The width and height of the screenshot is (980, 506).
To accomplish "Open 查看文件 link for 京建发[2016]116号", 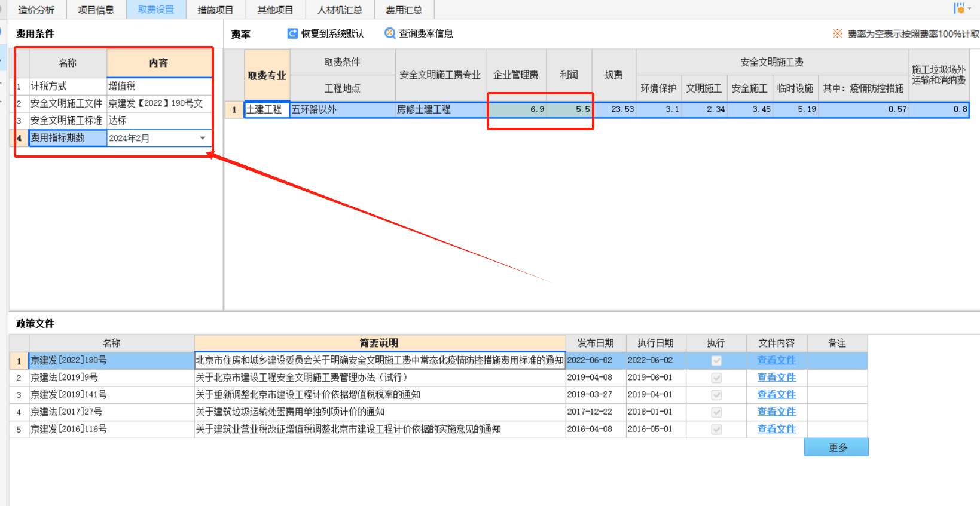I will click(x=776, y=429).
